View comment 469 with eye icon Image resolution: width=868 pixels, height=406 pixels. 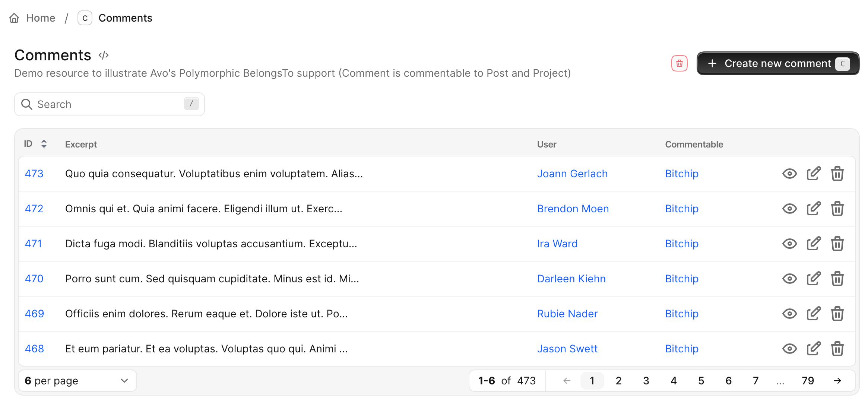pos(789,314)
